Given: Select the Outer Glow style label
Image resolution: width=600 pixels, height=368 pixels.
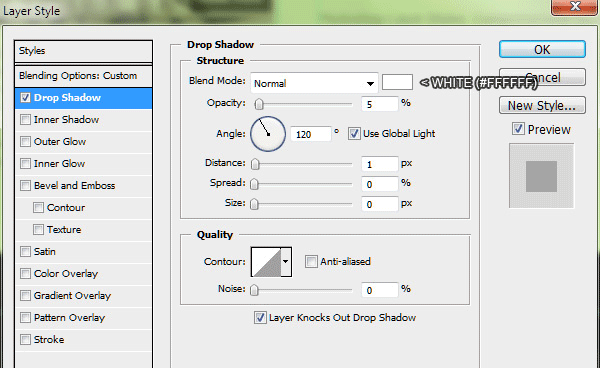Looking at the screenshot, I should [60, 142].
